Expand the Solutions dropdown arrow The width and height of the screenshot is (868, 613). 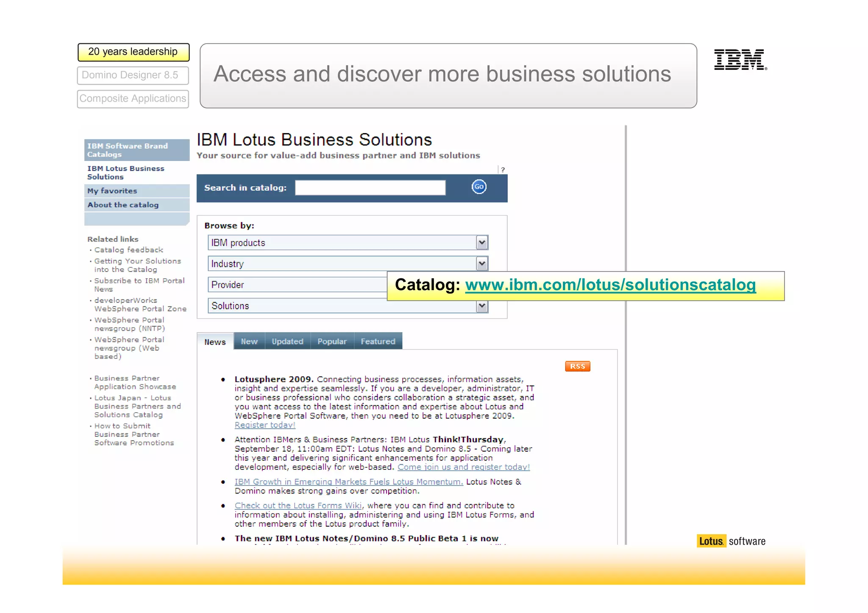pos(482,306)
